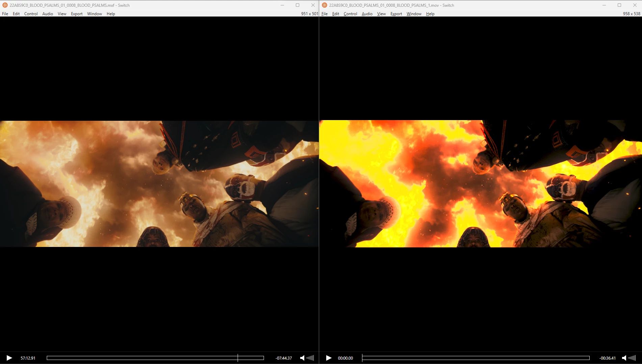Open the File menu in the right .mov window
Screen dimensions: 642x364
[x=325, y=14]
